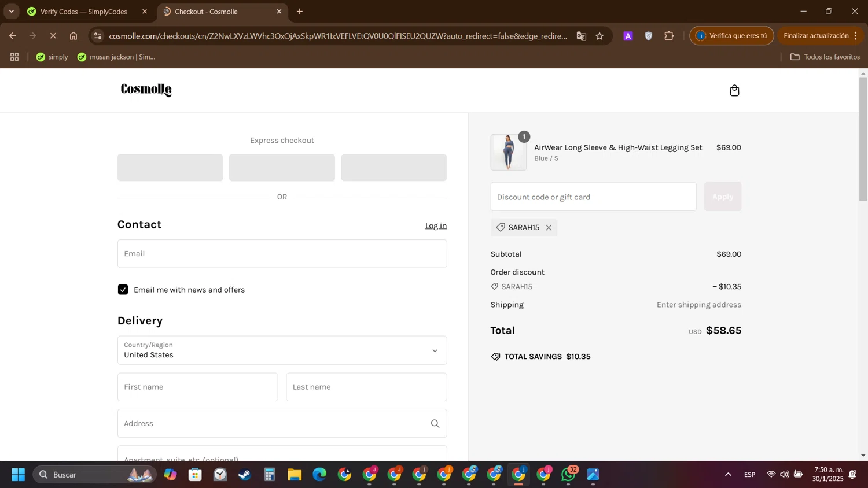Click the third express checkout button
The width and height of the screenshot is (868, 488).
393,168
